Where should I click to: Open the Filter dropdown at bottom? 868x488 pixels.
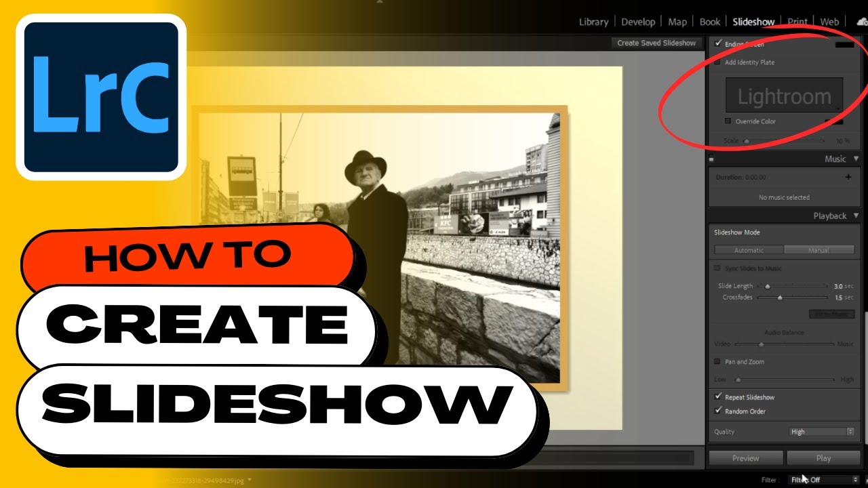tap(825, 480)
